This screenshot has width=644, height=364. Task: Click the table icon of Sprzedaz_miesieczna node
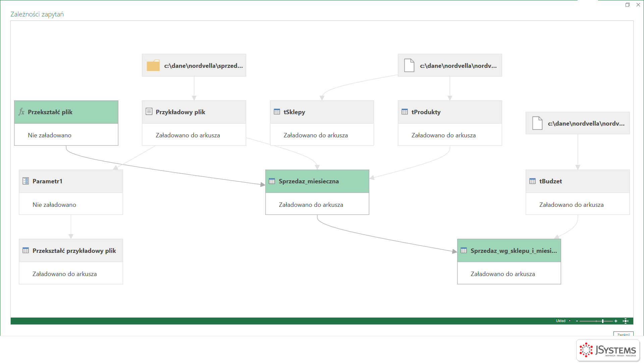(272, 181)
